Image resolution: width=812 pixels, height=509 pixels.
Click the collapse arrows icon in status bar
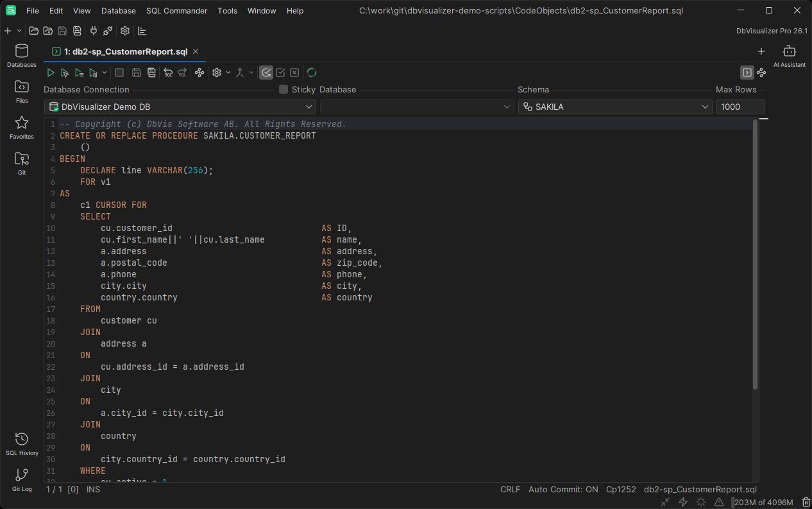click(665, 502)
